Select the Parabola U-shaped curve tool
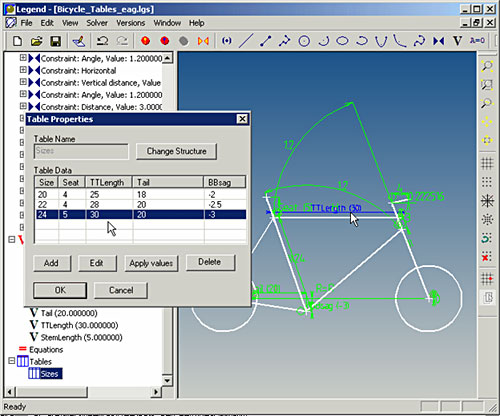Screen dimensions: 500x416 381,41
